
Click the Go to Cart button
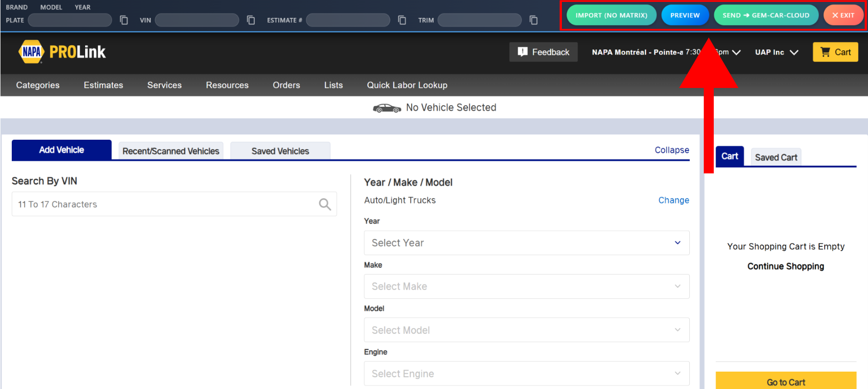(x=786, y=381)
